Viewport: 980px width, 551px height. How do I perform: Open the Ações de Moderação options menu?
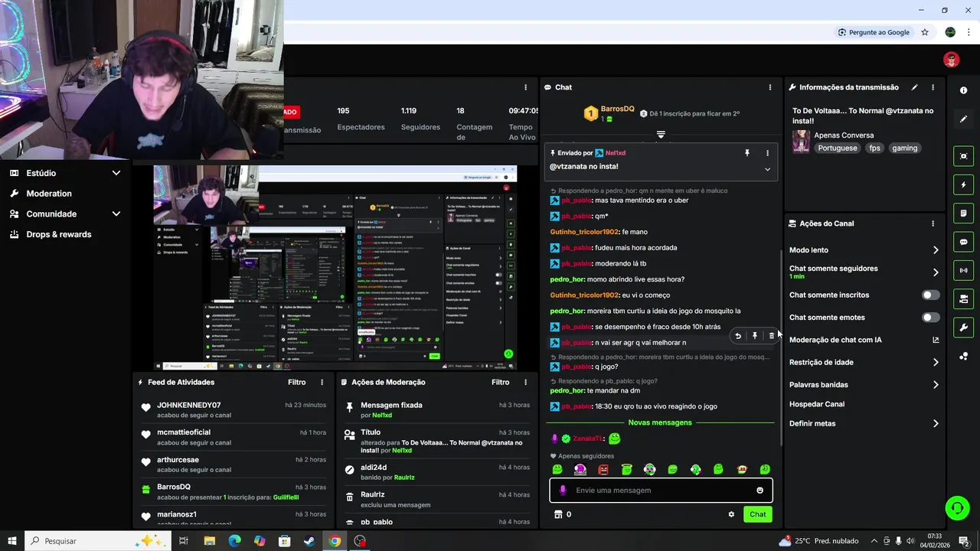tap(525, 382)
